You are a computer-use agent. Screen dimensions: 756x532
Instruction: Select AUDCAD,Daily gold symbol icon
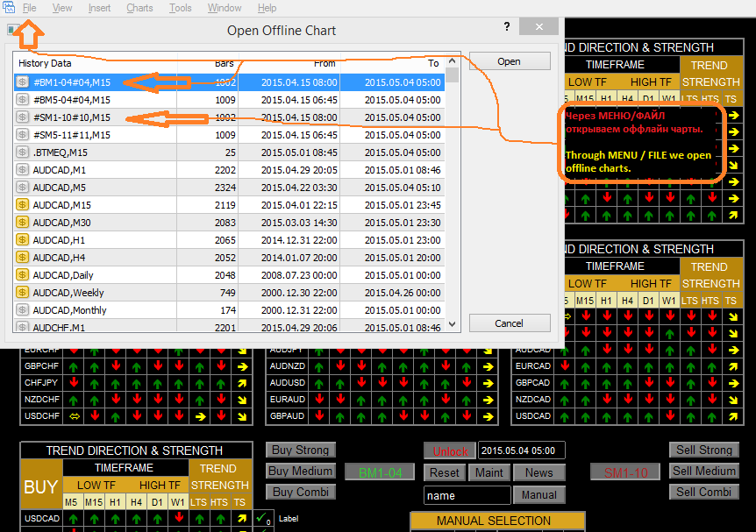click(22, 274)
